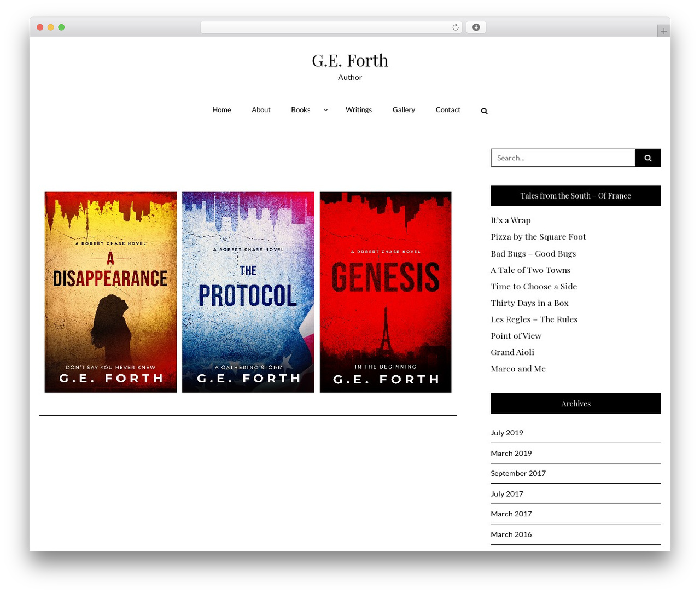The image size is (700, 593).
Task: Open the Genesis book cover
Action: click(386, 292)
